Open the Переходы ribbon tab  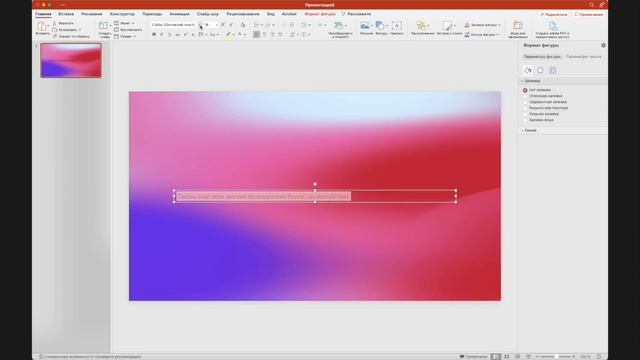[152, 14]
